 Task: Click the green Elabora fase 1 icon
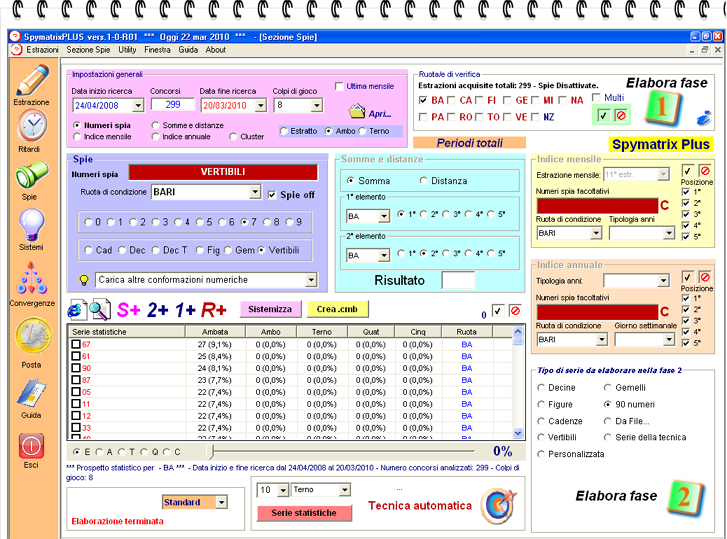[x=662, y=109]
